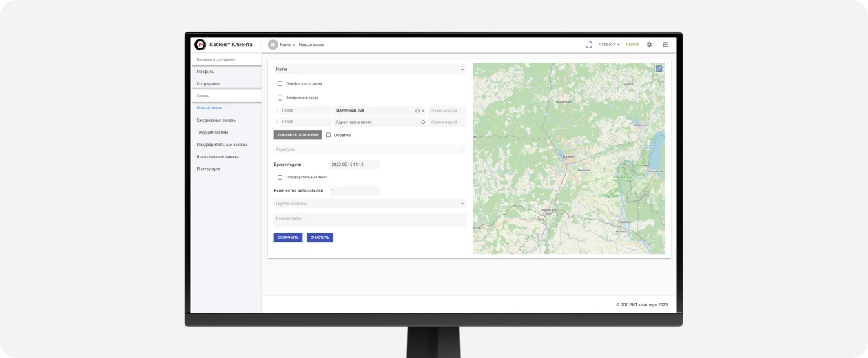
Task: Click locate icon beside Цветочная, 12а address
Action: pos(417,110)
